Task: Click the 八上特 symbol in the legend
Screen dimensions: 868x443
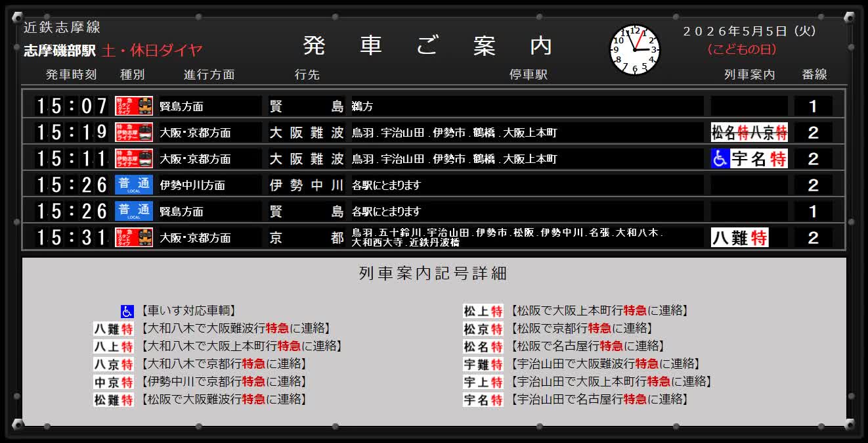Action: 114,346
